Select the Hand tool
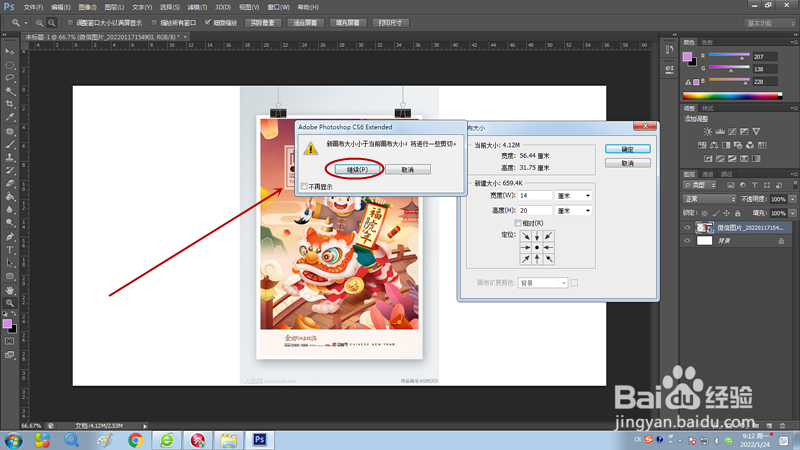 (10, 290)
